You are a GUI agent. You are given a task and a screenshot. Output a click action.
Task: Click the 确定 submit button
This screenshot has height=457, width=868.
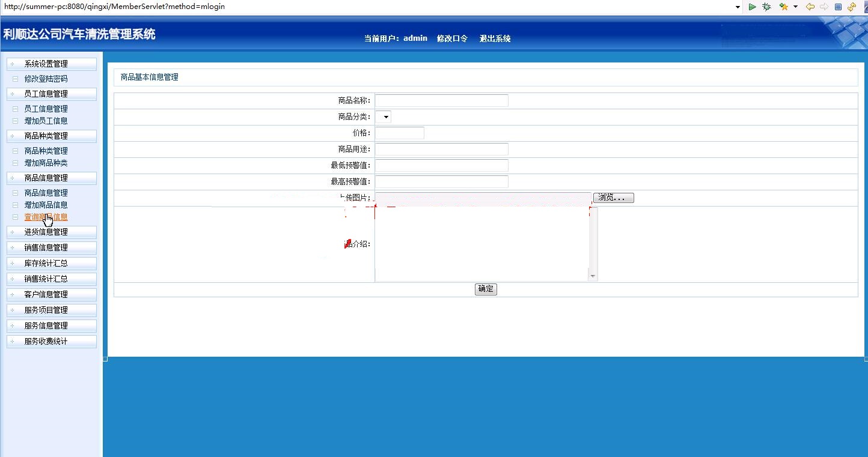point(486,289)
